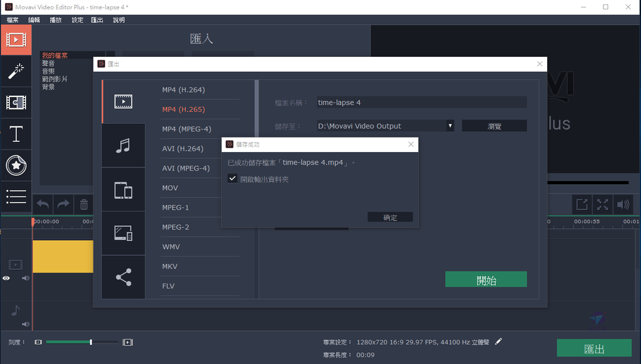The image size is (641, 364).
Task: Click the detach preview window icon
Action: [x=582, y=205]
